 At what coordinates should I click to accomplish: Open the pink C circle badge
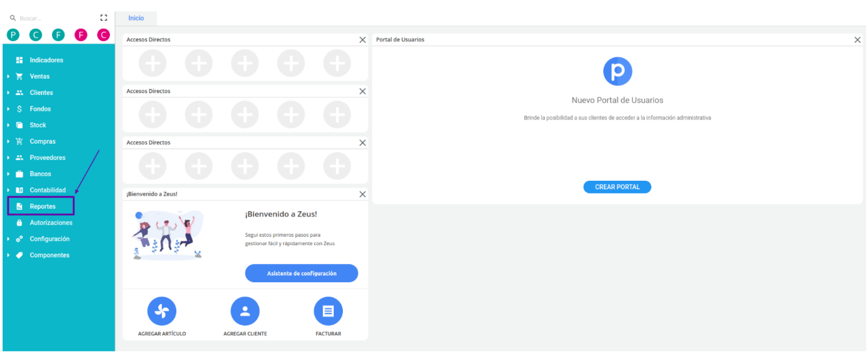103,35
